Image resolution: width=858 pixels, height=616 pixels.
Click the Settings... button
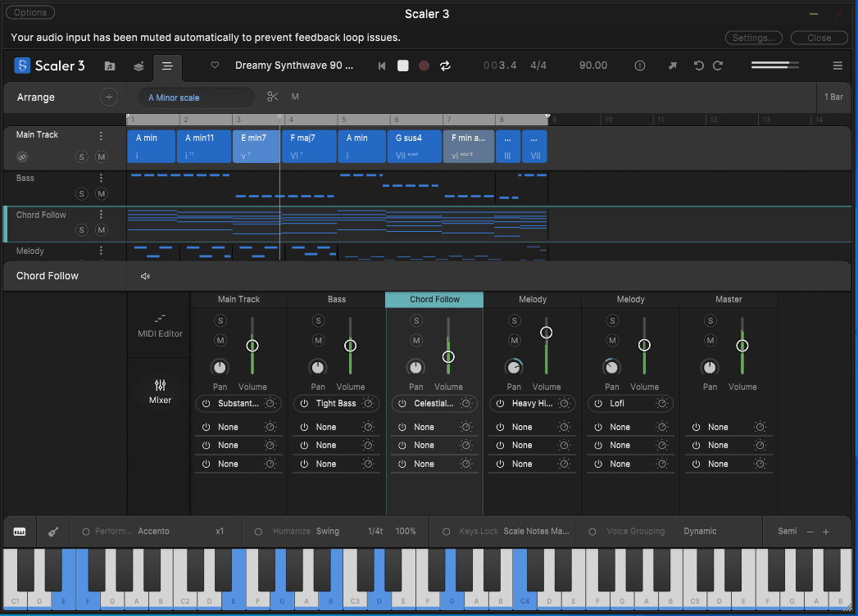753,38
